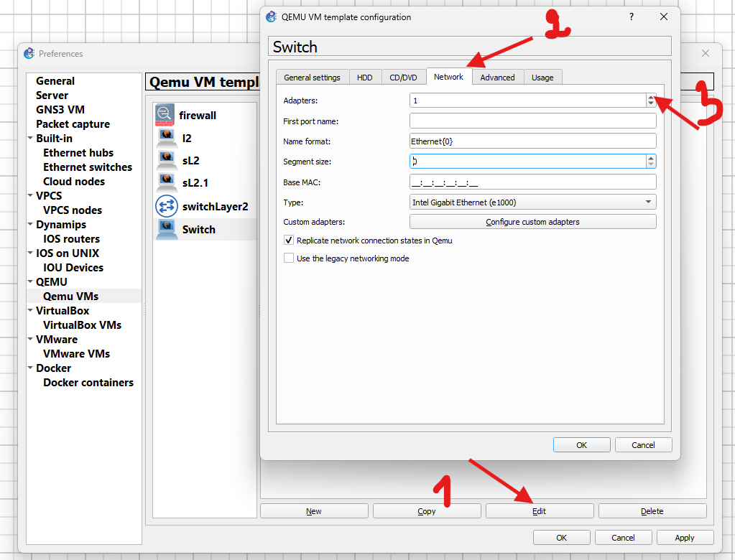Click the sL2 template icon

click(167, 160)
